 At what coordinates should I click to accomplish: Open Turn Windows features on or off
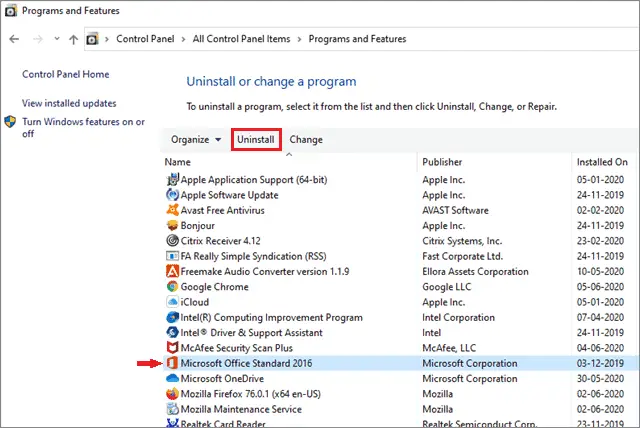point(83,127)
